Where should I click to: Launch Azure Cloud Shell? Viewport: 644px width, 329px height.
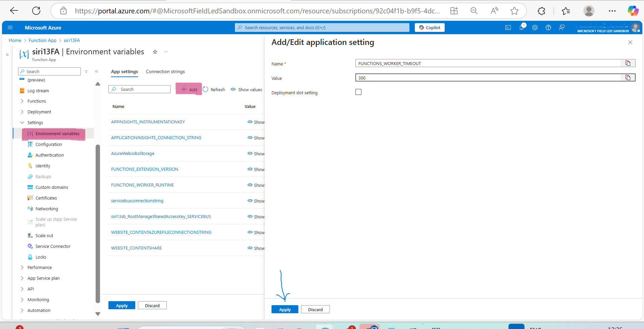tap(508, 28)
